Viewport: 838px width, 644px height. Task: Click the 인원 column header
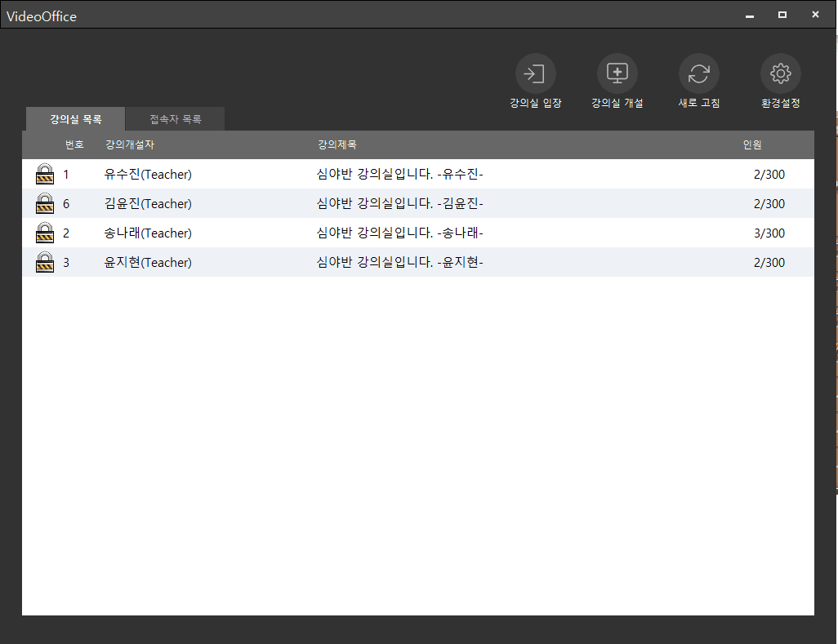point(751,144)
